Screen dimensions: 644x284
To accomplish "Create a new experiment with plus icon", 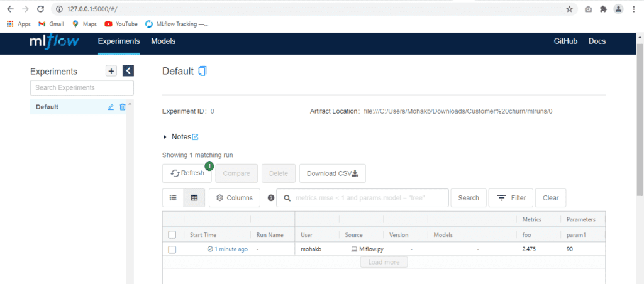I will pos(111,71).
